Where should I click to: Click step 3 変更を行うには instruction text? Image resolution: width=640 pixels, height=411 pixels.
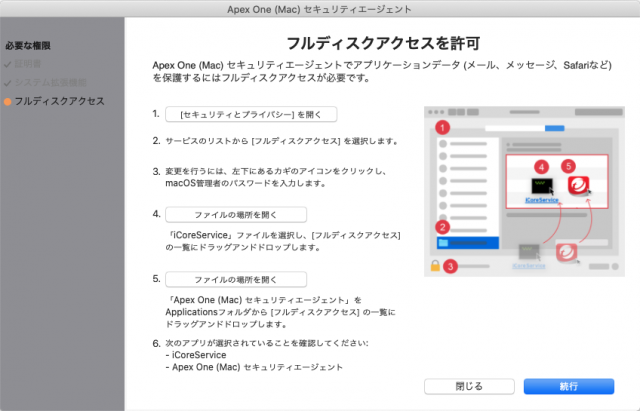[276, 177]
